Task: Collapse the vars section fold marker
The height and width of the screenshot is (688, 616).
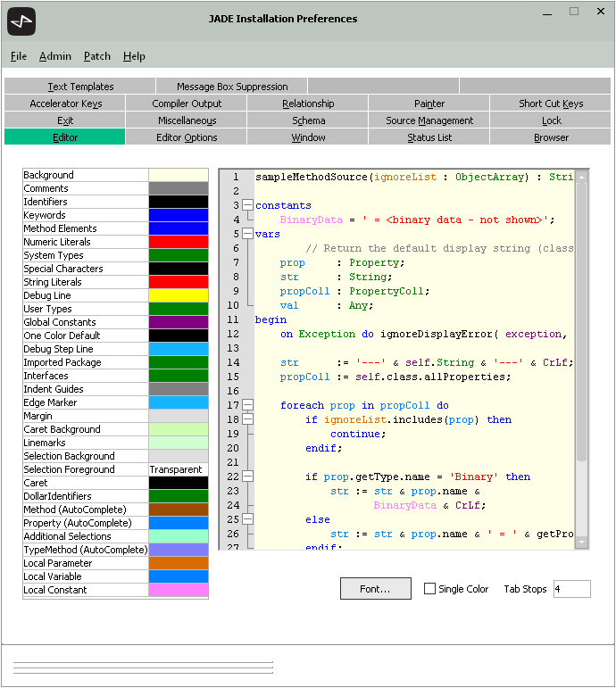Action: pos(247,234)
